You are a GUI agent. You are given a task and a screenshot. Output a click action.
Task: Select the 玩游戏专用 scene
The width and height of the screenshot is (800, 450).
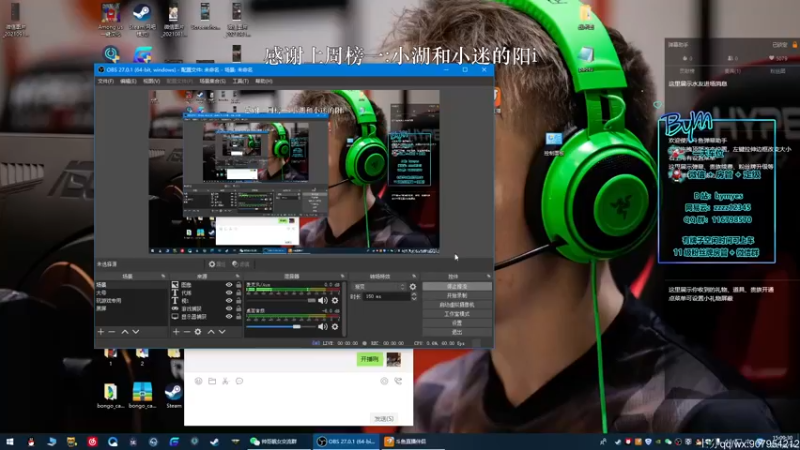[131, 301]
